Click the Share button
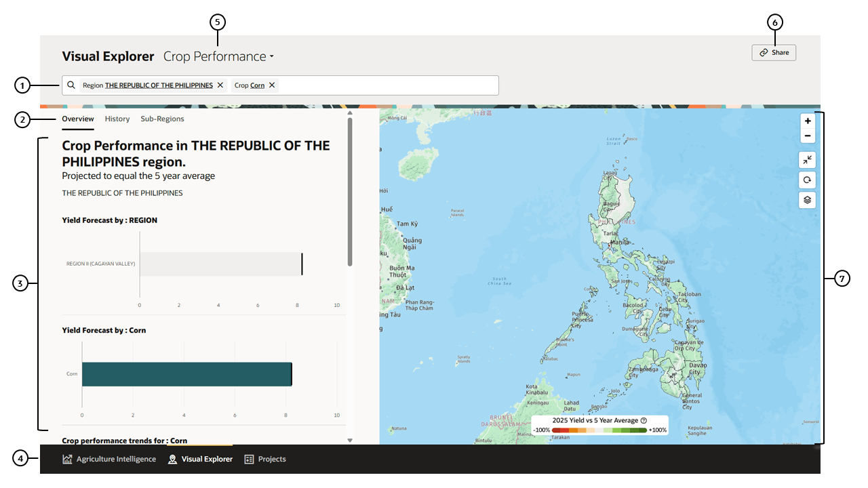Viewport: 868px width, 488px height. coord(774,52)
